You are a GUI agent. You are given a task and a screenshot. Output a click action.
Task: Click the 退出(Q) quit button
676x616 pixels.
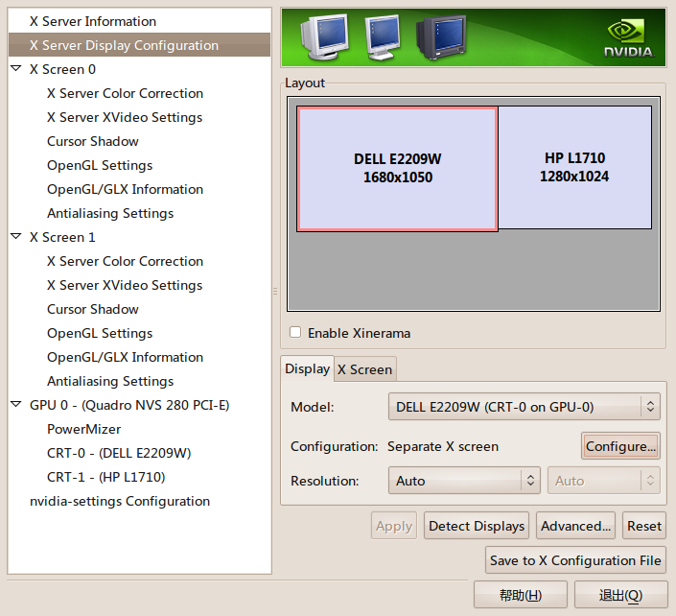(x=620, y=595)
